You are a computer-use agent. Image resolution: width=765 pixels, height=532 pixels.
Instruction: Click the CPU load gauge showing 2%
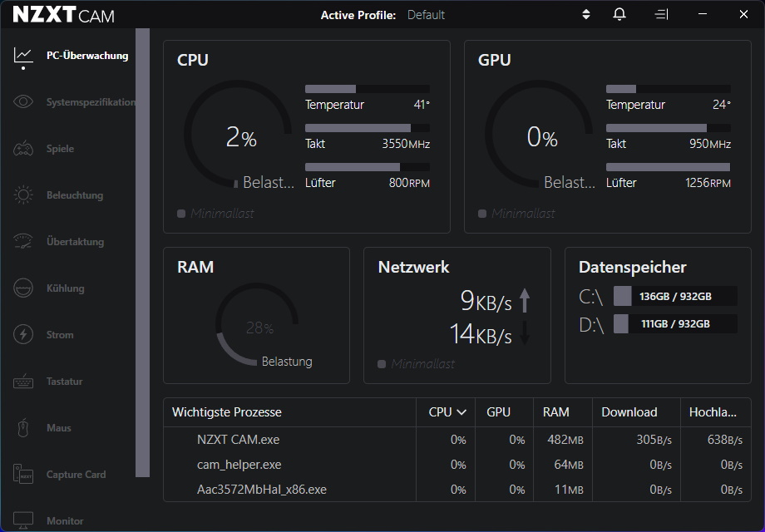pos(238,134)
